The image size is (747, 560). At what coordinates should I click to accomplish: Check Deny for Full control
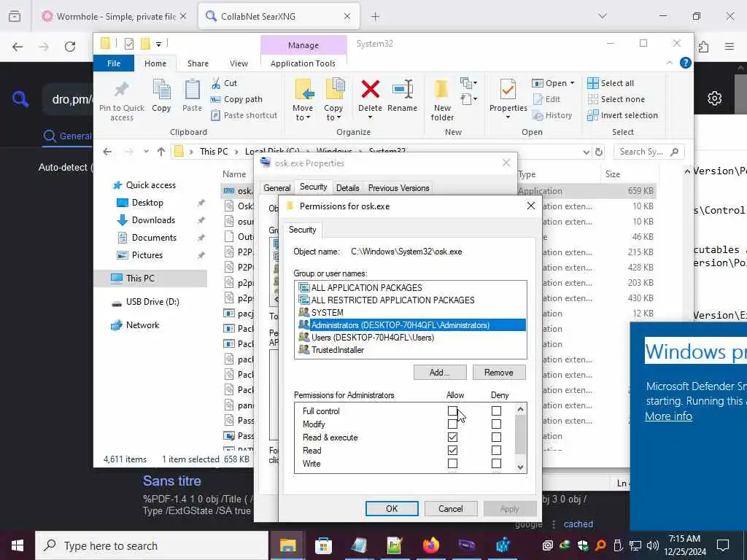pos(496,411)
